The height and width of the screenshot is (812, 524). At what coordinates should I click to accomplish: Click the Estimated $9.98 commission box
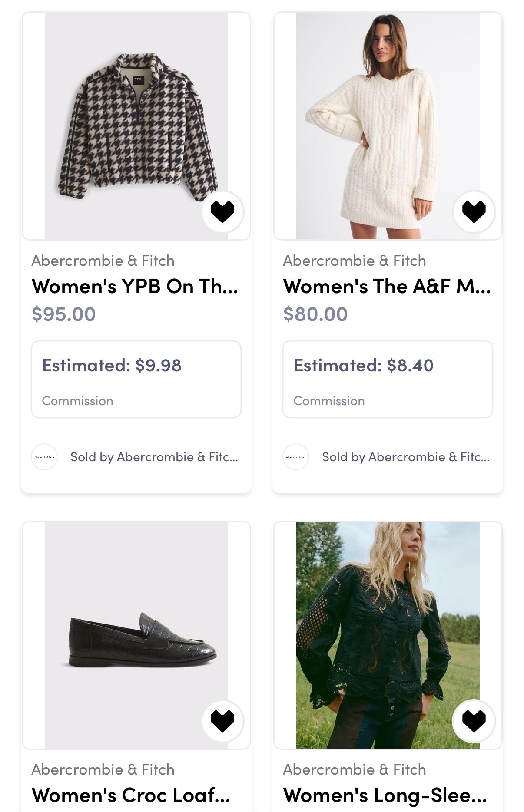tap(136, 380)
